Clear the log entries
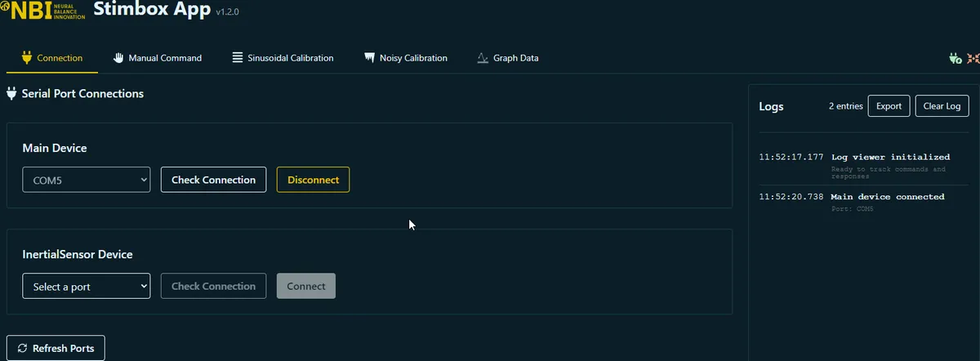The width and height of the screenshot is (980, 361). point(942,106)
